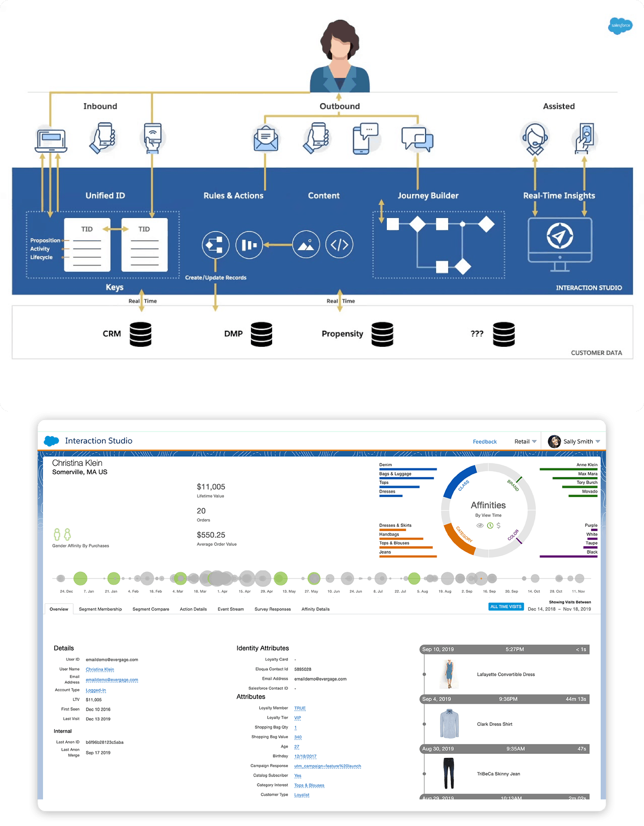Click the laptop inbound channel icon
The image size is (644, 826).
(51, 140)
